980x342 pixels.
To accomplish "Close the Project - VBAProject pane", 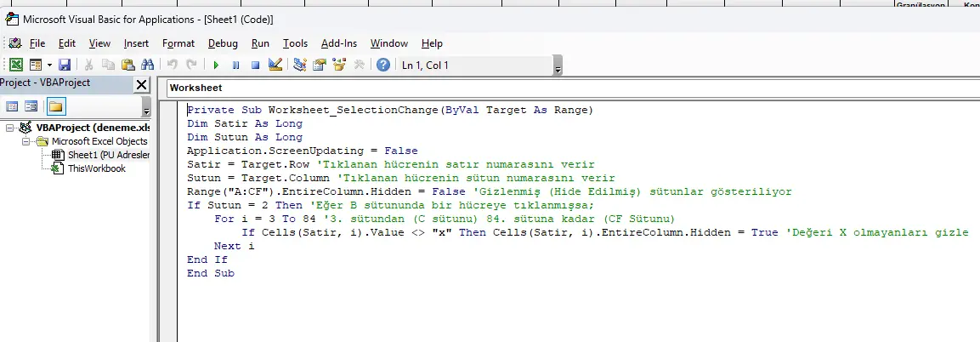I will [x=142, y=84].
